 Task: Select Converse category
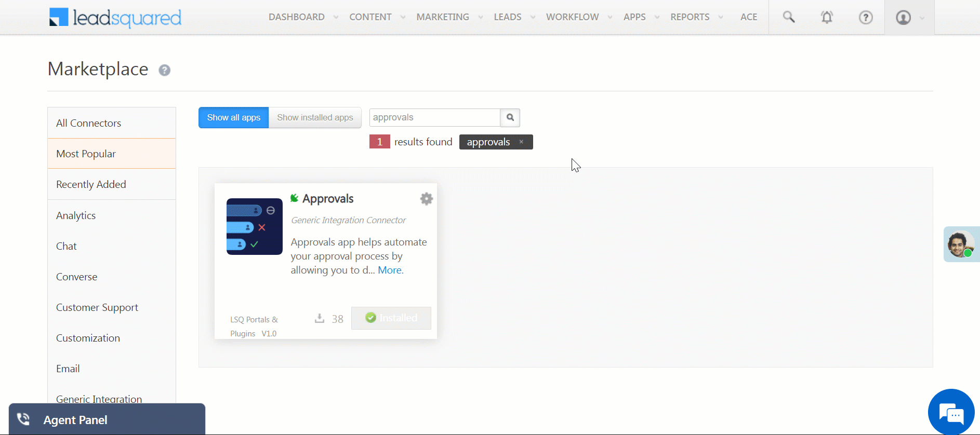[x=112, y=277]
